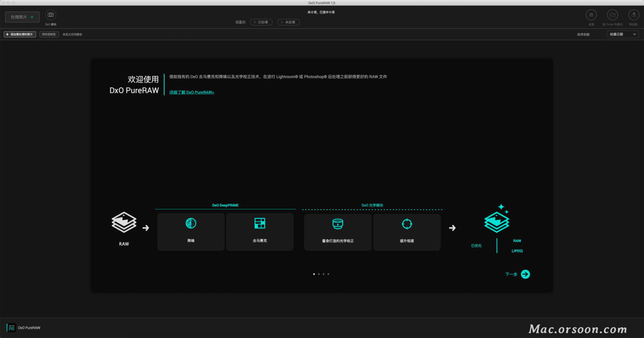644x338 pixels.
Task: Click the RAW stacked layers icon
Action: click(124, 222)
